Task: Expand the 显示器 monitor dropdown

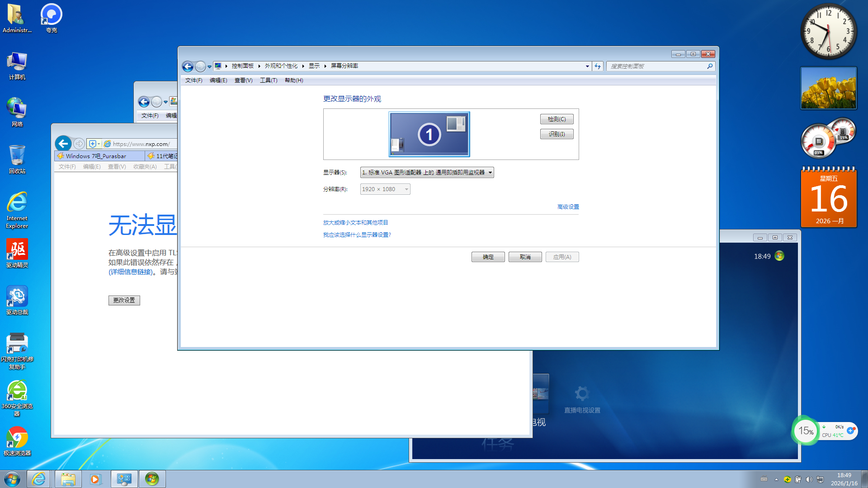Action: pyautogui.click(x=427, y=173)
